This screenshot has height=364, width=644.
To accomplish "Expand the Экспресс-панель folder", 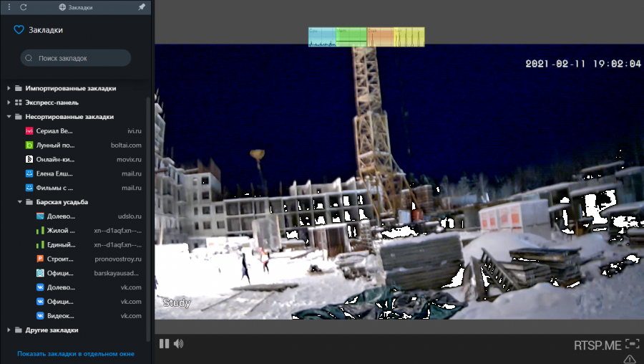I will pos(9,102).
